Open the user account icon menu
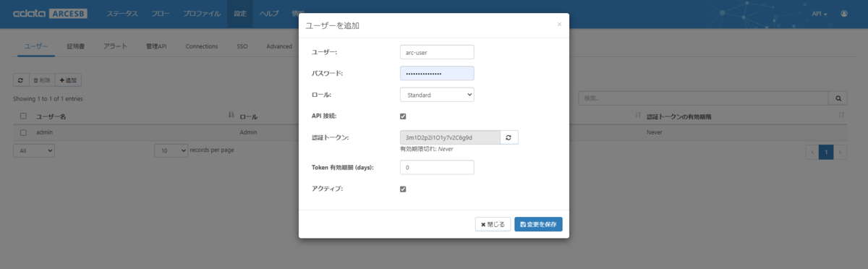868x269 pixels. click(x=843, y=14)
